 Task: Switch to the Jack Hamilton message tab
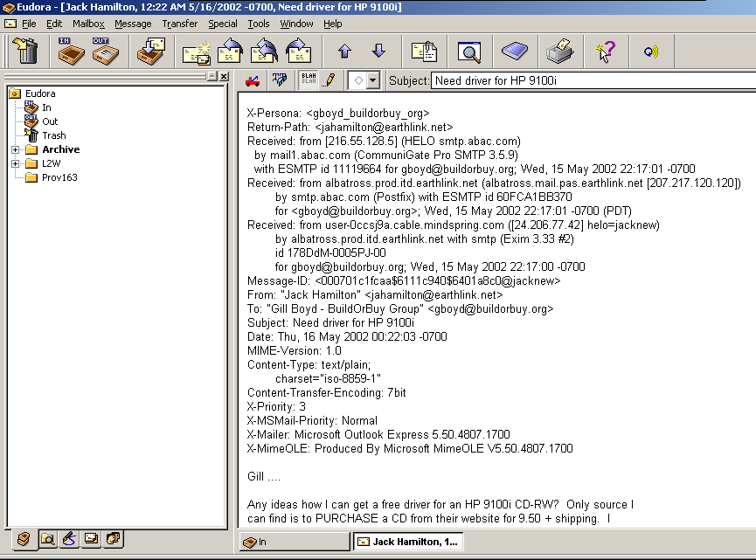[x=408, y=542]
